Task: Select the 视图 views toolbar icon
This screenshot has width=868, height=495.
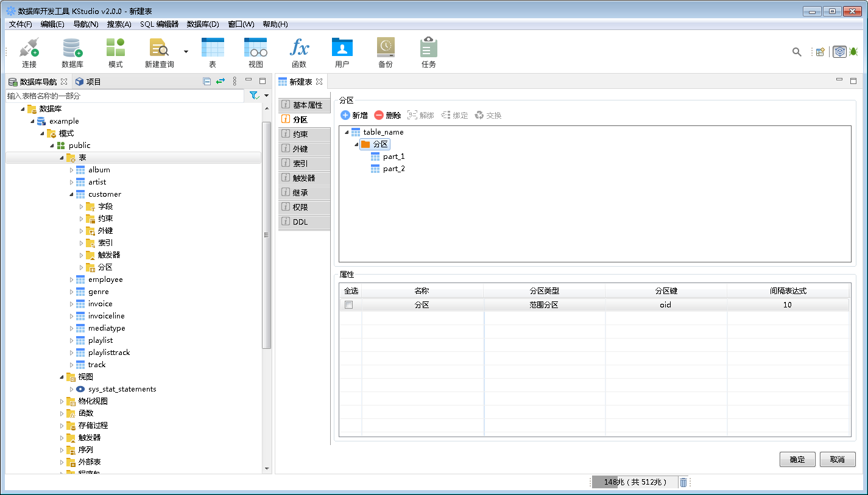Action: tap(255, 51)
